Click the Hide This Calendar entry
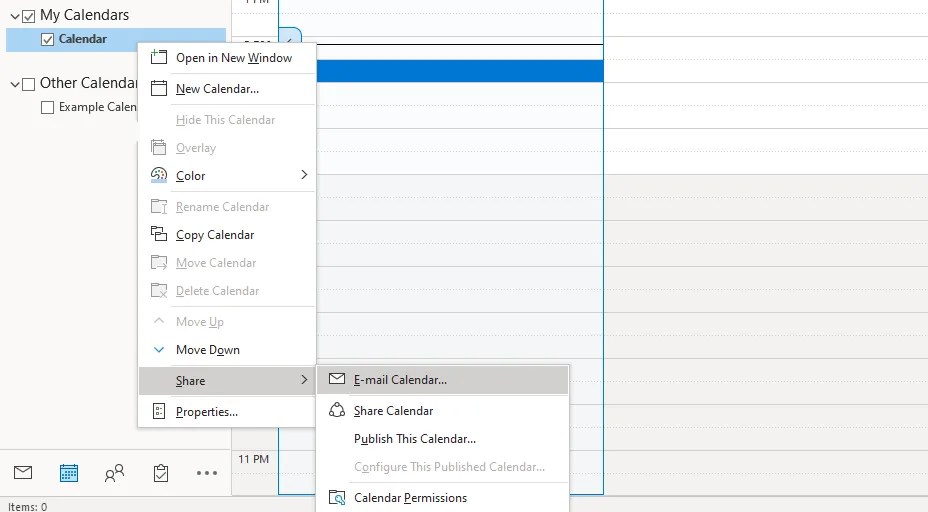This screenshot has width=928, height=512. [227, 120]
